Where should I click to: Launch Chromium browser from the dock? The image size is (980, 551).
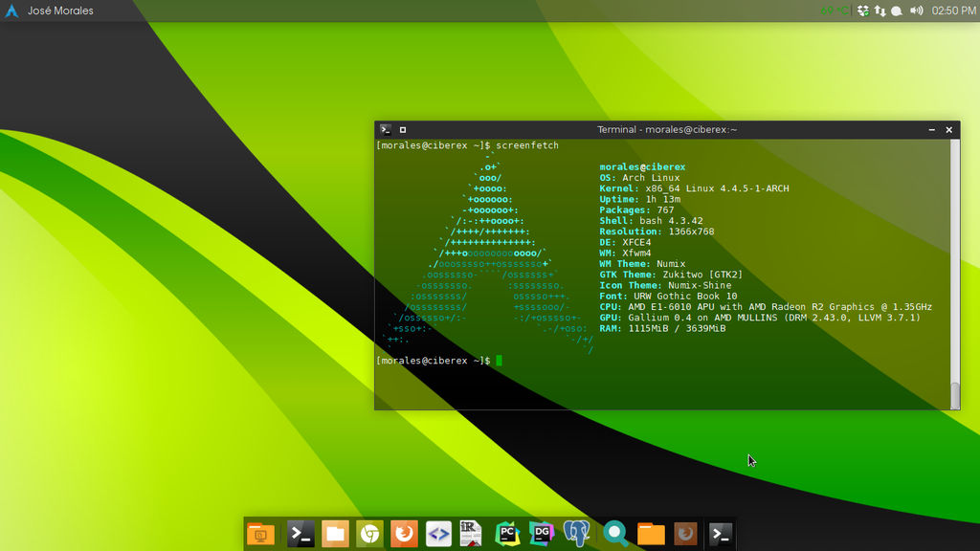pyautogui.click(x=369, y=534)
